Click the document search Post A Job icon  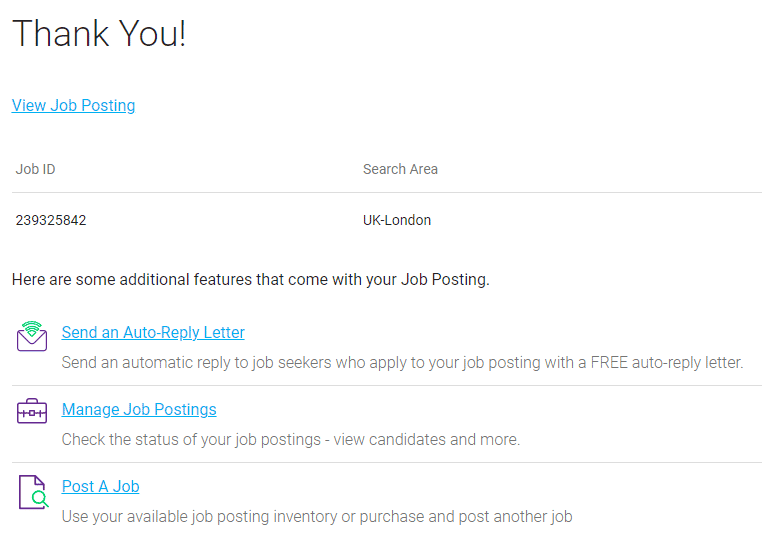pyautogui.click(x=33, y=492)
